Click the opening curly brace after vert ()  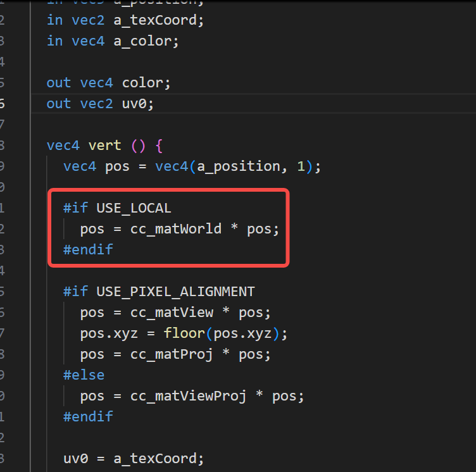tap(158, 146)
